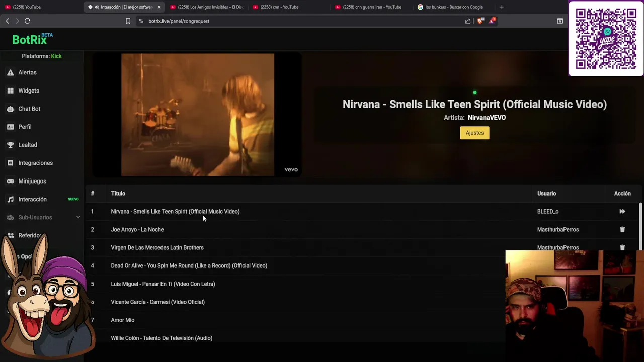Click the now-playing song title heading
This screenshot has width=644, height=362.
474,104
